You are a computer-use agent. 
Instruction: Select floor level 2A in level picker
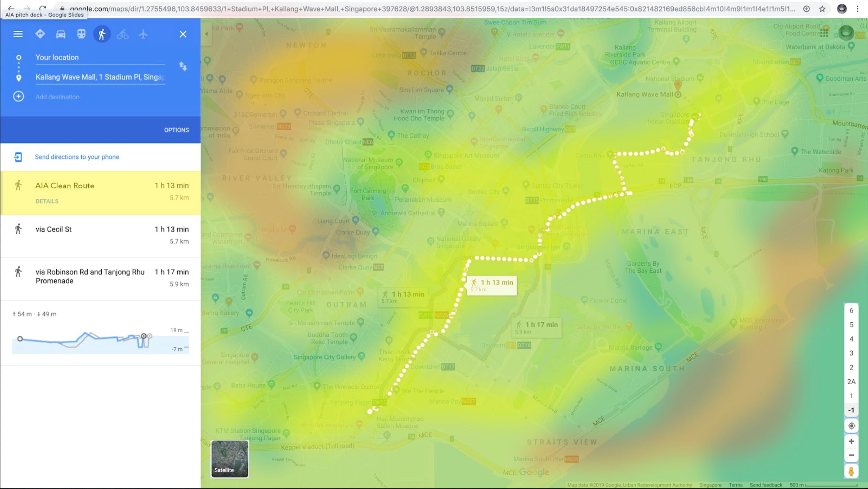(851, 381)
